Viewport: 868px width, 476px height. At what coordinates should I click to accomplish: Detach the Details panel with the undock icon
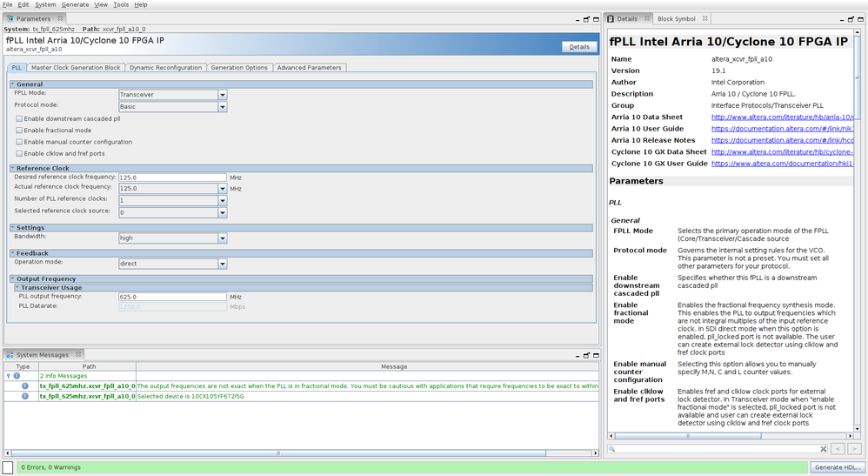pos(851,19)
